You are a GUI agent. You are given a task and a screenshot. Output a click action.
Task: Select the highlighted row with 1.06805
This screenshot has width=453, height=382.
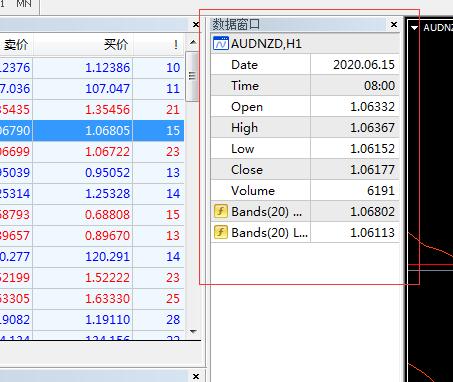92,131
